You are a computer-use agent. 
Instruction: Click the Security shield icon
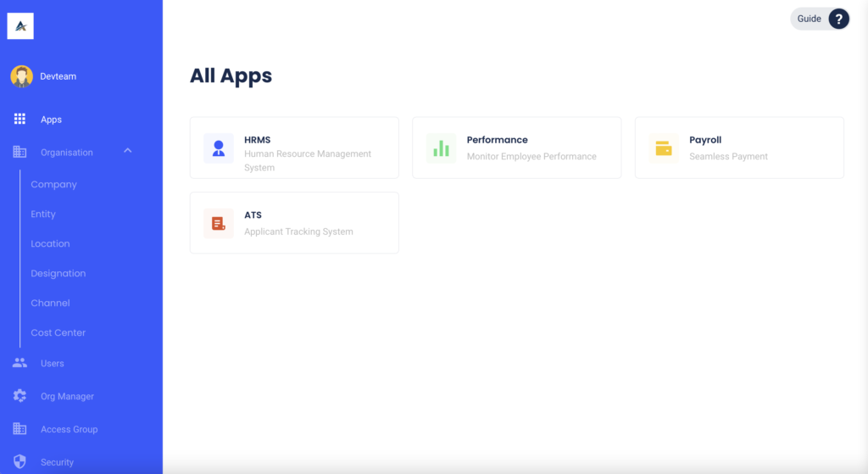(20, 462)
